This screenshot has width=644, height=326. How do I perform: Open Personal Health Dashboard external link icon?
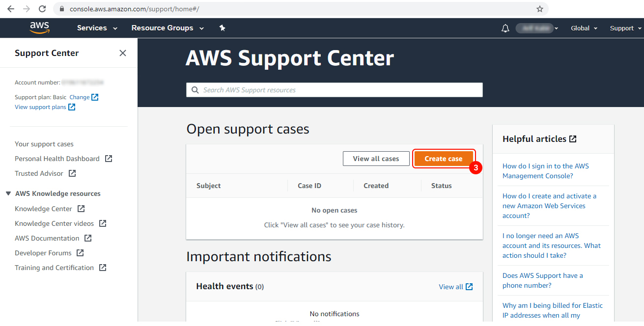pos(109,158)
